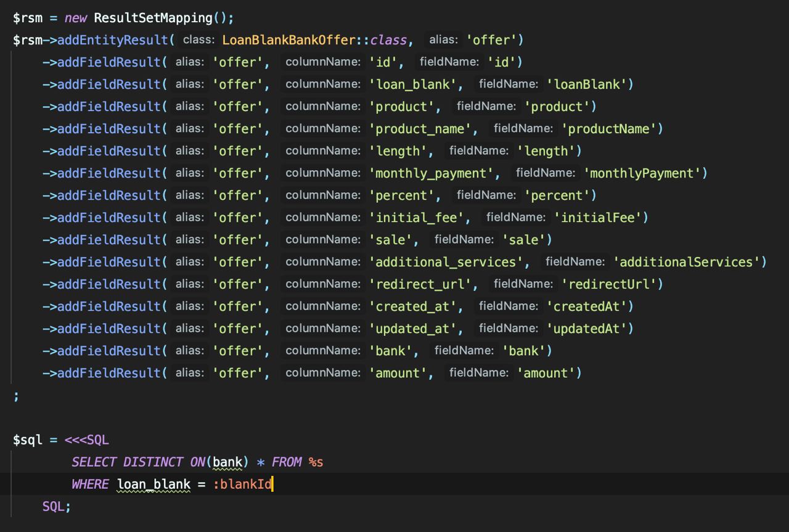Click the ResultSetMapping class name
Screen dimensions: 789x532
click(154, 18)
